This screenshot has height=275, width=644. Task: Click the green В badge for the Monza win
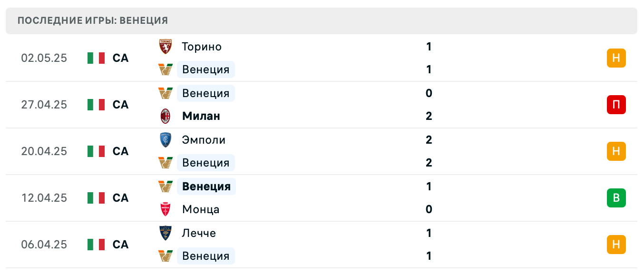616,198
